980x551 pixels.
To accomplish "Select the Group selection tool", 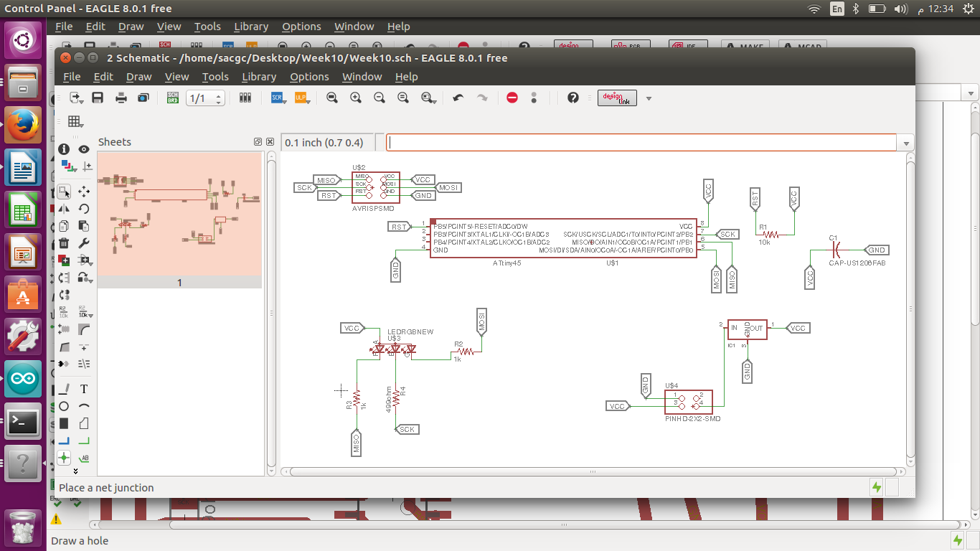I will tap(64, 192).
